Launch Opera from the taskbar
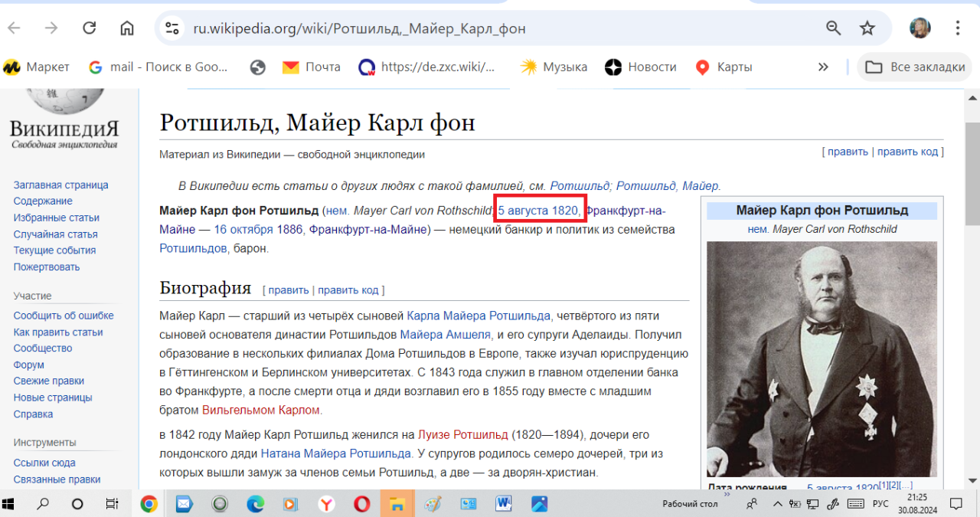 [361, 504]
